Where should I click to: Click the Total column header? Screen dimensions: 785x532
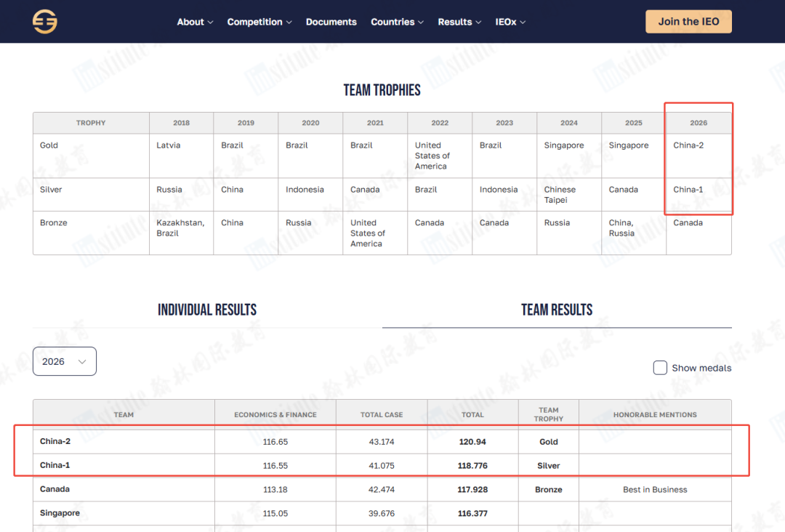point(472,414)
